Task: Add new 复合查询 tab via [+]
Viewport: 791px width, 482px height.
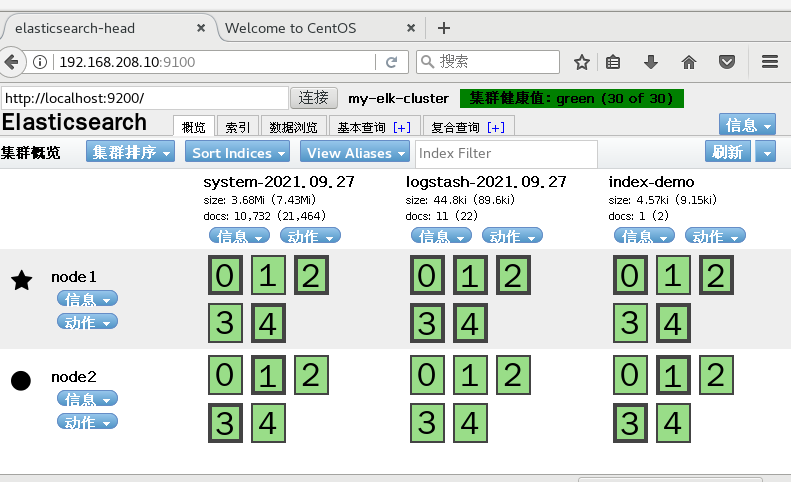Action: 496,127
